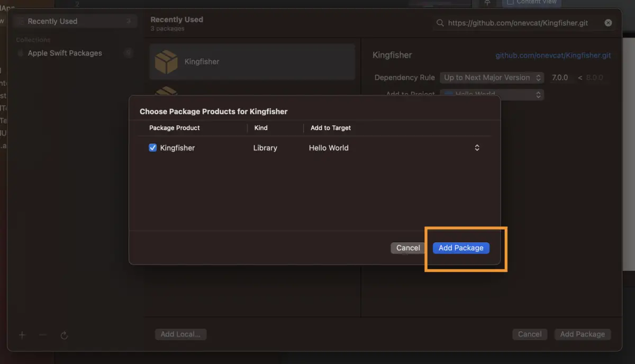Click the Add Local... button
The width and height of the screenshot is (635, 364).
click(x=180, y=334)
